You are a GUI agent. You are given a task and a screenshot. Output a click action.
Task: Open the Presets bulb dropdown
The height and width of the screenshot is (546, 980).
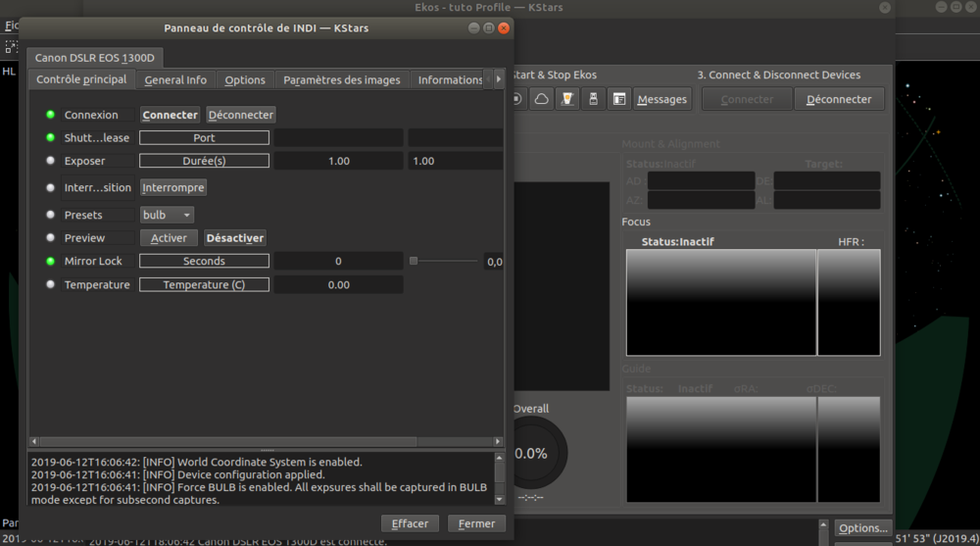click(167, 215)
